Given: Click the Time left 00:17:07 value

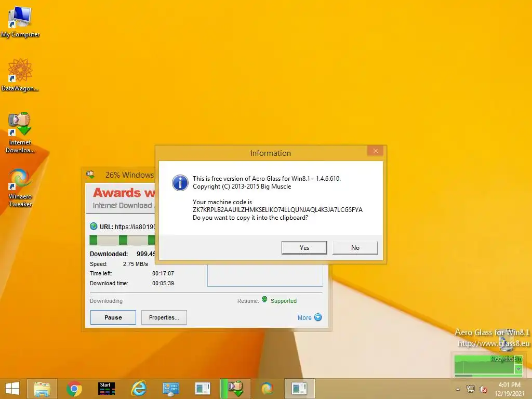Looking at the screenshot, I should [x=163, y=273].
